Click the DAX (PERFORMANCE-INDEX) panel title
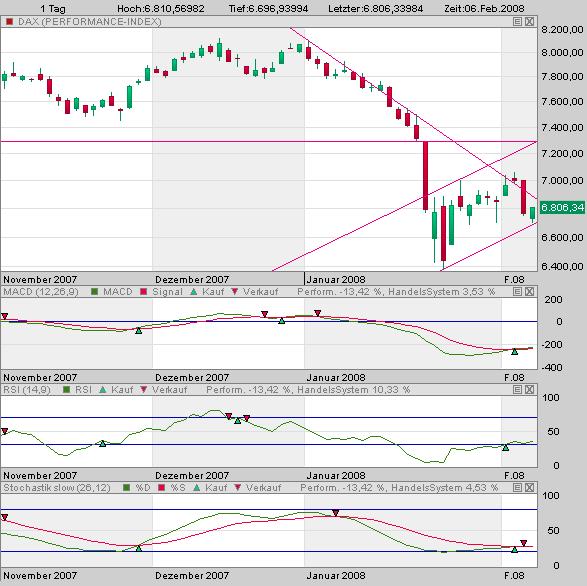This screenshot has width=587, height=586. point(90,22)
